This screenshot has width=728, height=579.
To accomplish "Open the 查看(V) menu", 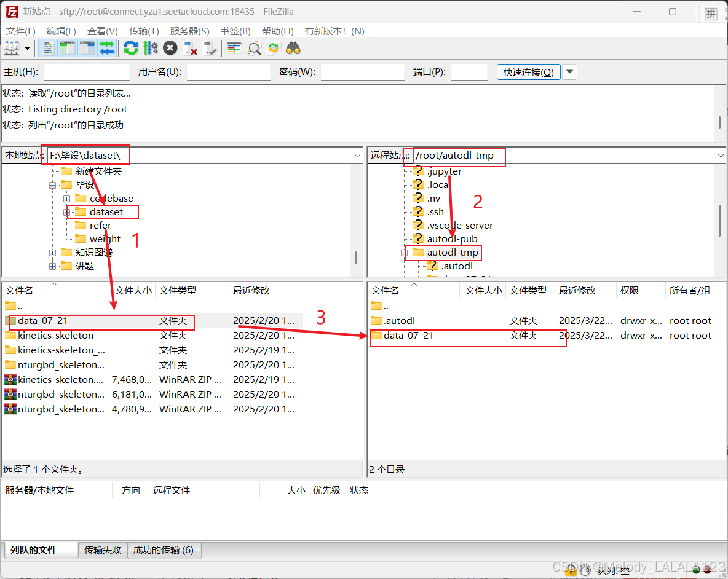I will click(103, 31).
